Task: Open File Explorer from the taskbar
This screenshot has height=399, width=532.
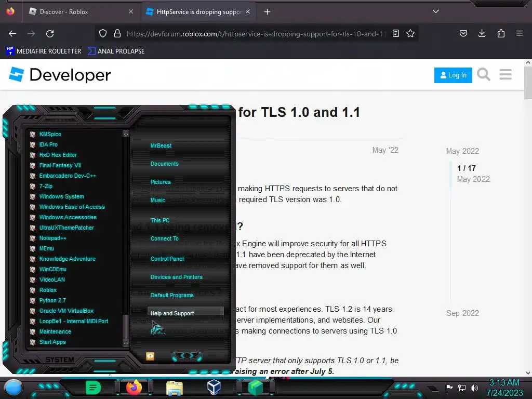Action: [x=175, y=388]
